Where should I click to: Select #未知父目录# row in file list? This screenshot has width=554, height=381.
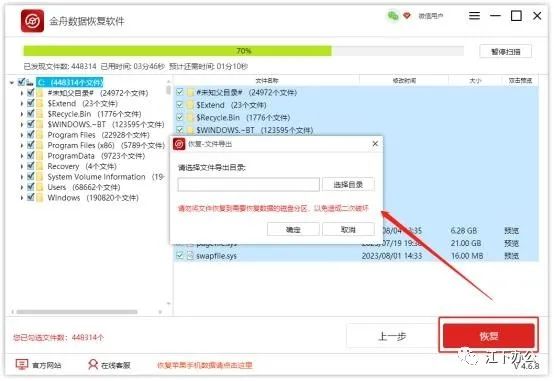(x=357, y=92)
